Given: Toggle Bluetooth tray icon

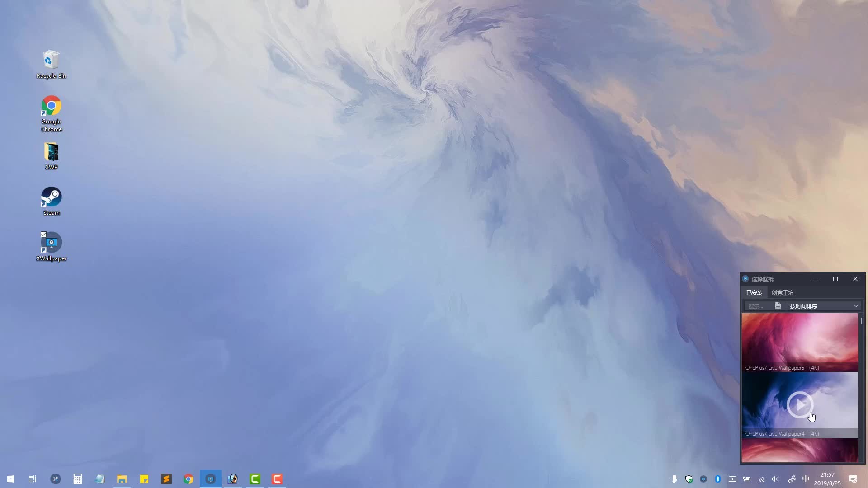Looking at the screenshot, I should (x=718, y=479).
